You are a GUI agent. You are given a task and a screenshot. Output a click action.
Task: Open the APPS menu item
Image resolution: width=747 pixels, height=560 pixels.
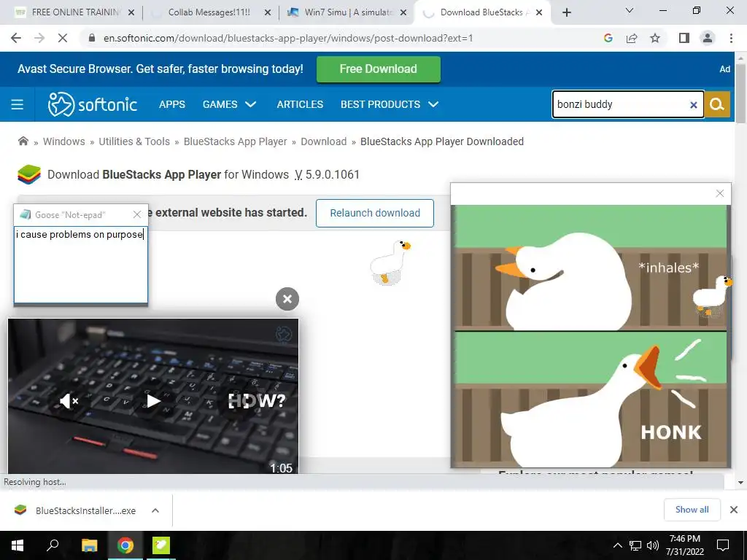tap(172, 104)
